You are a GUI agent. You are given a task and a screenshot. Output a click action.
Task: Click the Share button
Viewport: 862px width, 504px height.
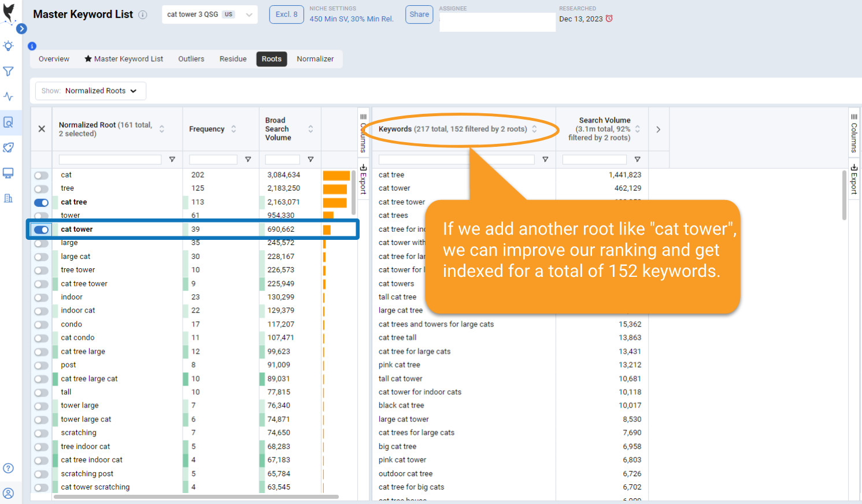tap(419, 14)
